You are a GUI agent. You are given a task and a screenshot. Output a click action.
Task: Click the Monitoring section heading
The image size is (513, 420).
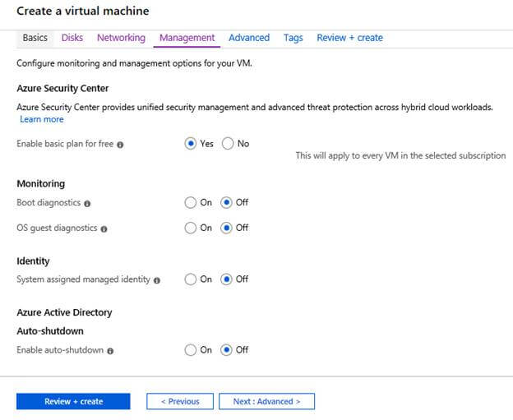click(41, 183)
